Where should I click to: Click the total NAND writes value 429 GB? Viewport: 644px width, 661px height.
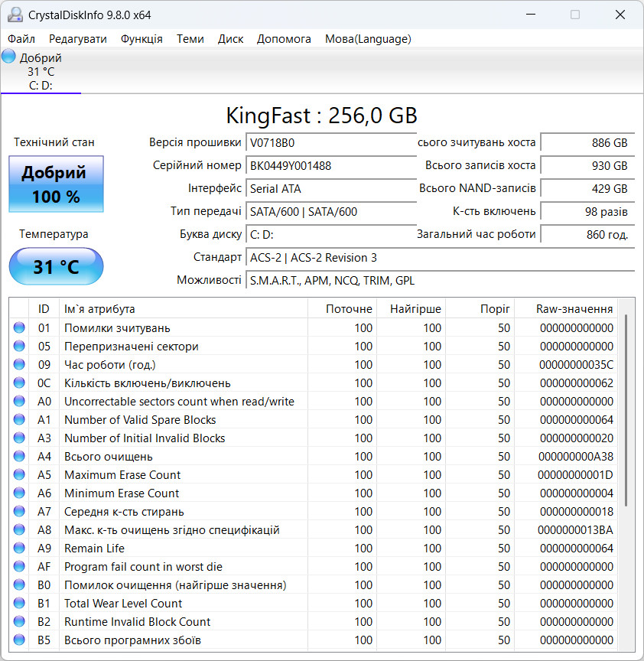587,188
